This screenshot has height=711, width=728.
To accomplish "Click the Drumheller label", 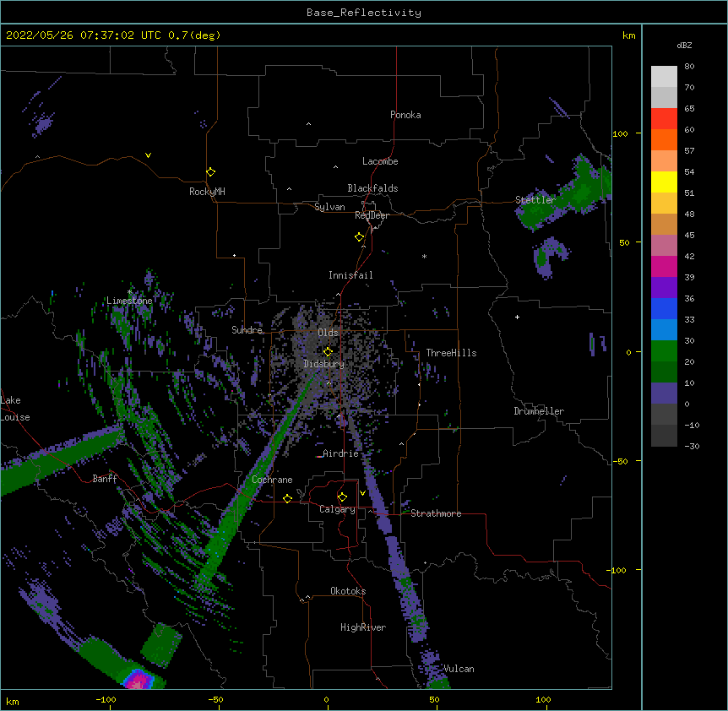I will point(539,411).
